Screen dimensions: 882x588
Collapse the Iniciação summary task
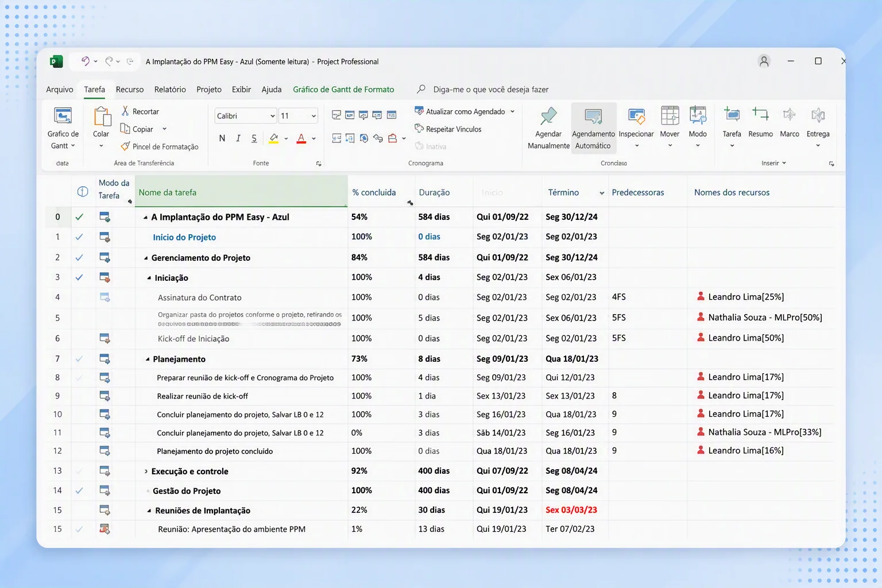(x=149, y=278)
